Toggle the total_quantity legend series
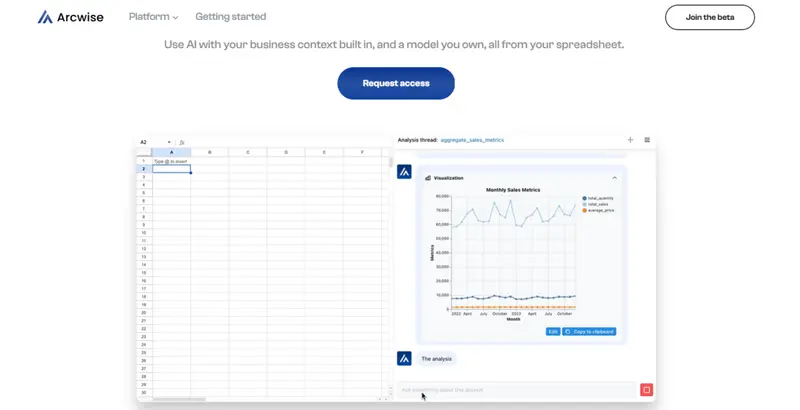Image resolution: width=800 pixels, height=410 pixels. [599, 198]
